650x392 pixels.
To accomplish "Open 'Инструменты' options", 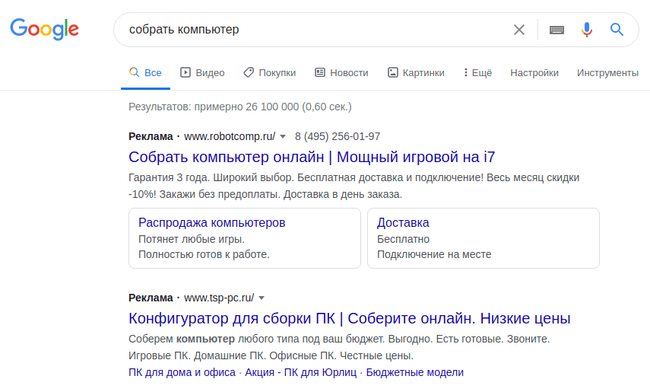I will [x=607, y=73].
